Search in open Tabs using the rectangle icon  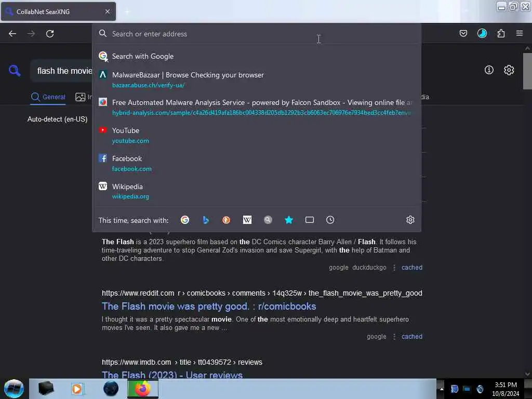coord(310,220)
